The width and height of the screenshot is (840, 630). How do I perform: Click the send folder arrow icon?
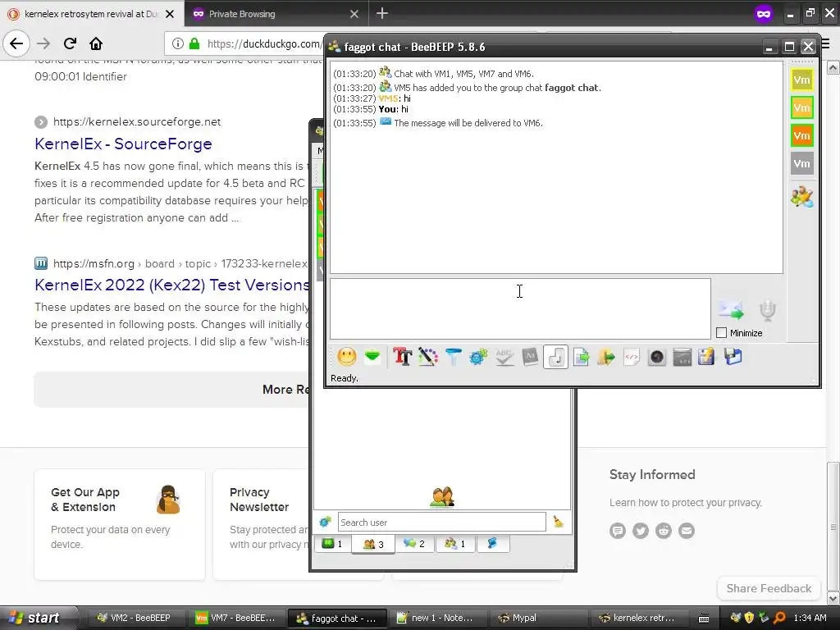pyautogui.click(x=606, y=357)
